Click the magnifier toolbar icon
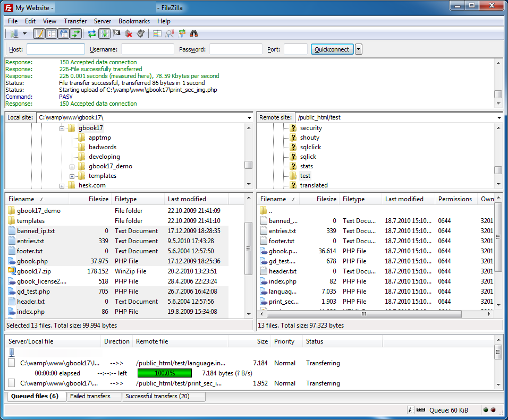The width and height of the screenshot is (508, 420). (x=169, y=33)
